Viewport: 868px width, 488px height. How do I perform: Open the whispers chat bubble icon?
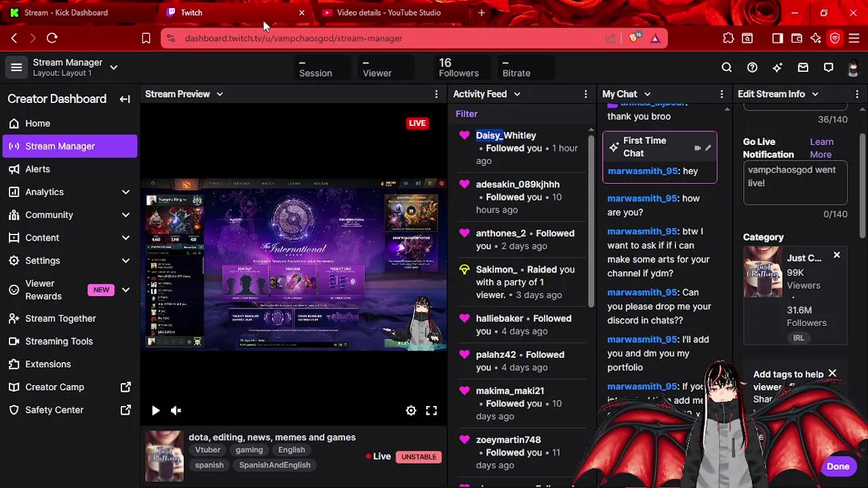pos(828,67)
